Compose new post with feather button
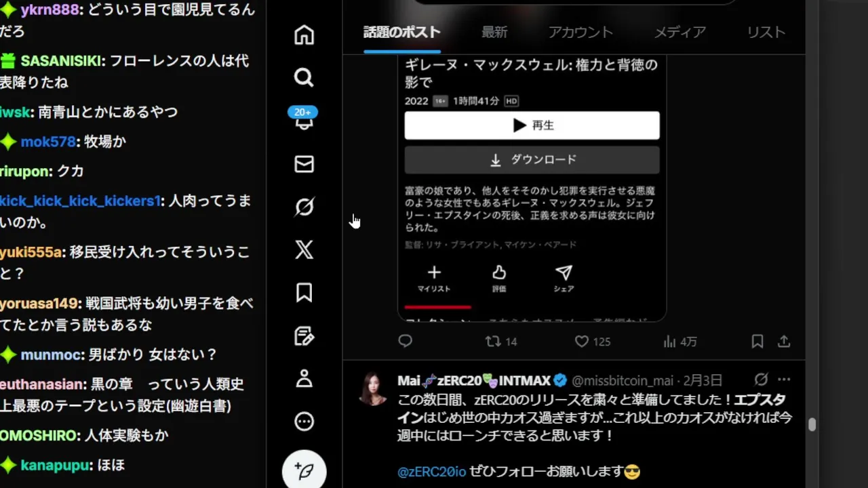Viewport: 868px width, 488px height. tap(304, 470)
